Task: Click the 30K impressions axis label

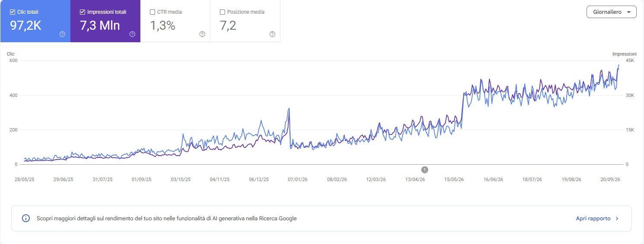Action: (630, 95)
